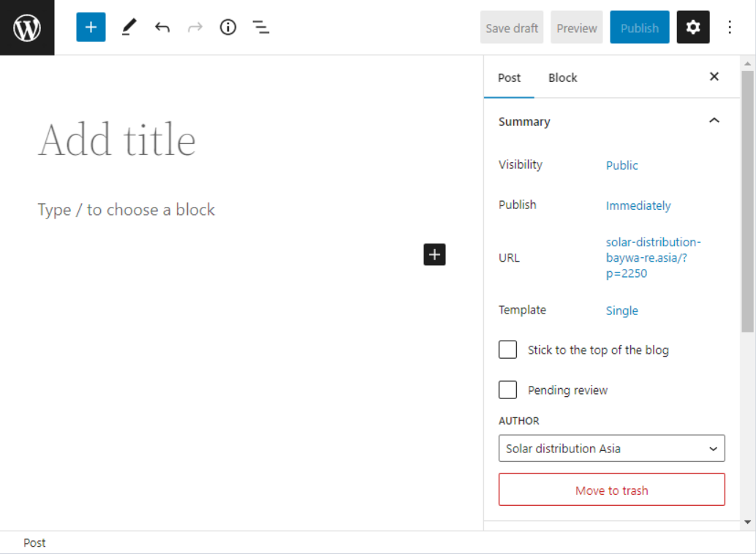The height and width of the screenshot is (554, 756).
Task: Select the Tools pencil icon
Action: (x=129, y=28)
